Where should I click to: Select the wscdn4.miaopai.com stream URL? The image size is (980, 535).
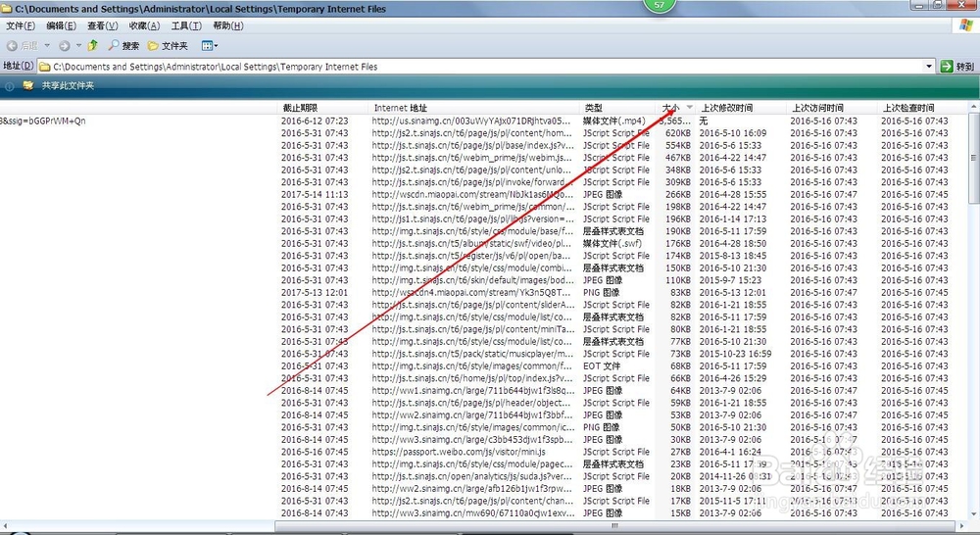(x=471, y=292)
